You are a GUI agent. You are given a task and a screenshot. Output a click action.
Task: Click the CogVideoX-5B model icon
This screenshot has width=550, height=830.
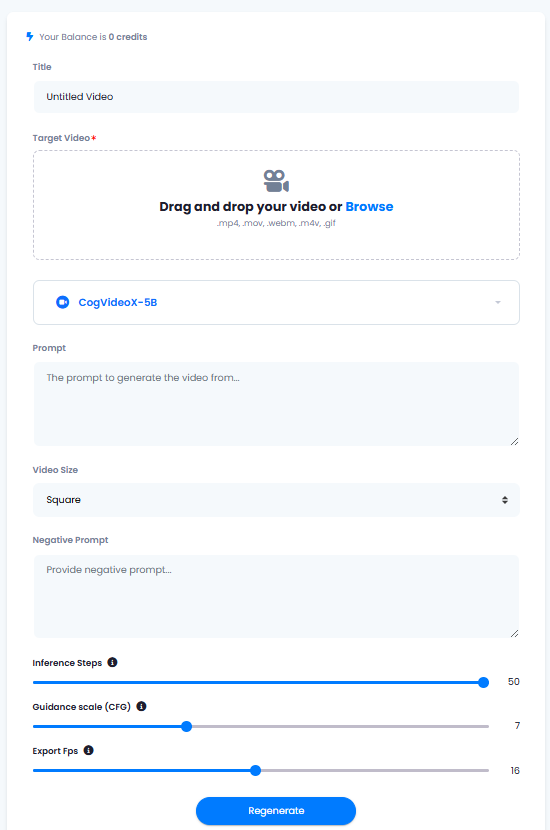[x=62, y=302]
